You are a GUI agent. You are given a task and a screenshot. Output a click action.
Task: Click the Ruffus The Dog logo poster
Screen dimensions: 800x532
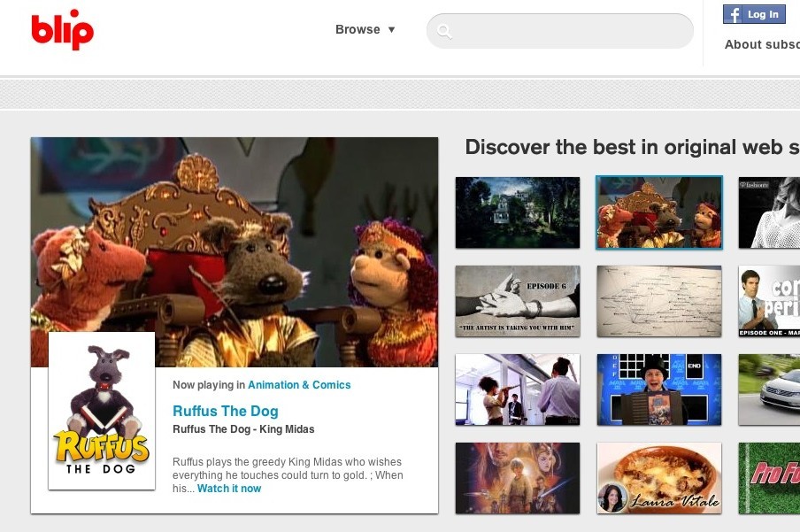[102, 411]
